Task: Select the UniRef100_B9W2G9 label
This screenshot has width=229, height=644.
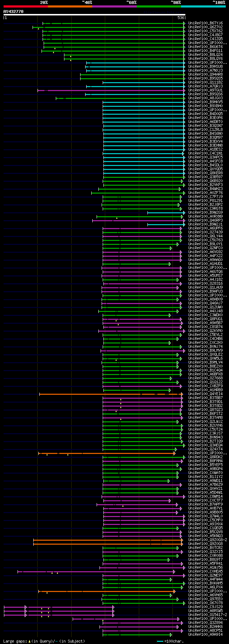Action: point(205,213)
